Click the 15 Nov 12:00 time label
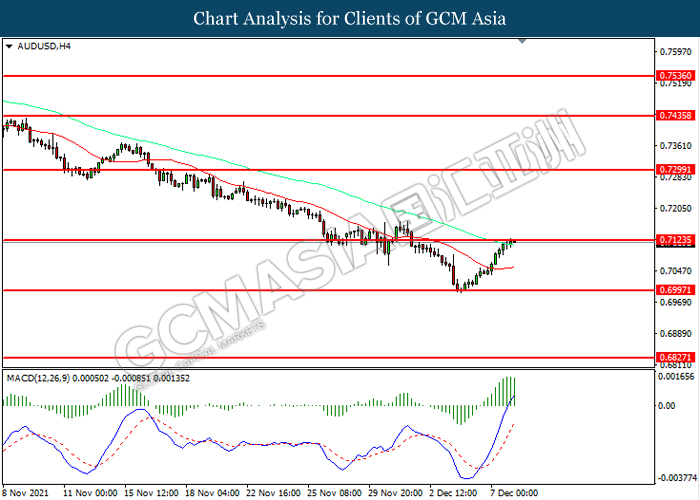This screenshot has height=500, width=700. click(151, 493)
